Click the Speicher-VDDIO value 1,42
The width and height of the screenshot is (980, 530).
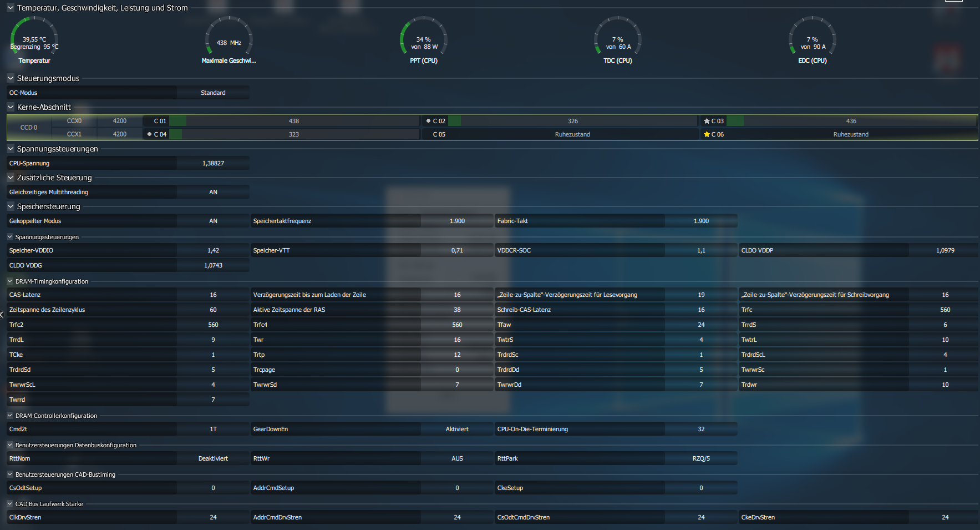(x=213, y=250)
